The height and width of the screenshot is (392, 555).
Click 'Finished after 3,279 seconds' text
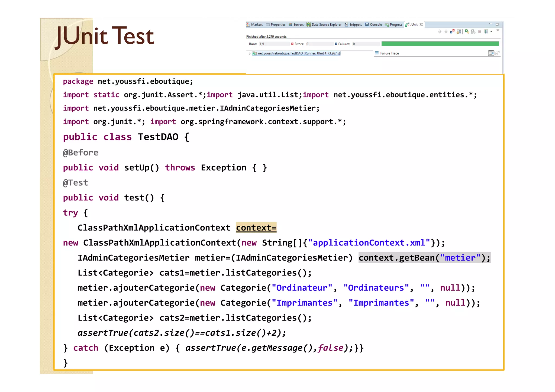pos(266,37)
